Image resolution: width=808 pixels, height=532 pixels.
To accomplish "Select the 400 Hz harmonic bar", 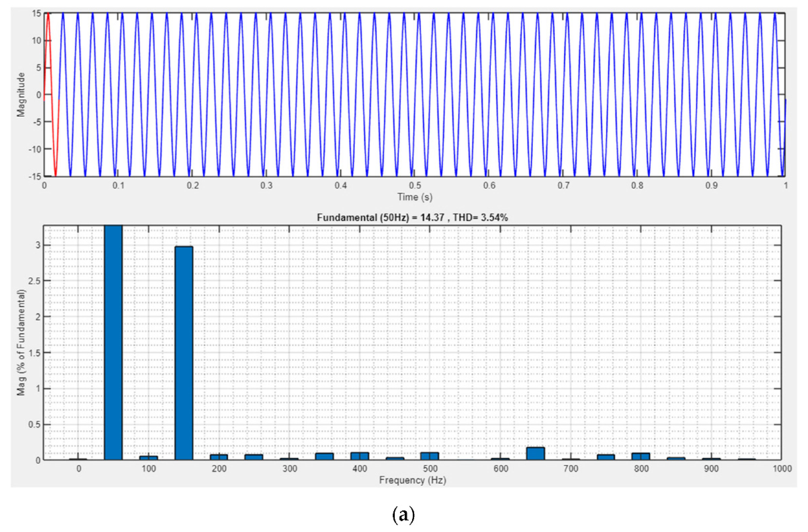I will 360,456.
